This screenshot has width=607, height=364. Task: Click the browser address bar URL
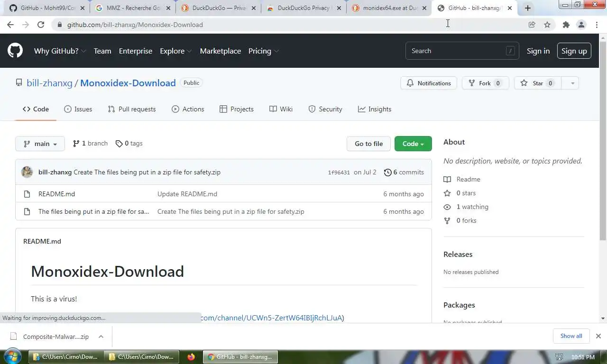(x=135, y=25)
